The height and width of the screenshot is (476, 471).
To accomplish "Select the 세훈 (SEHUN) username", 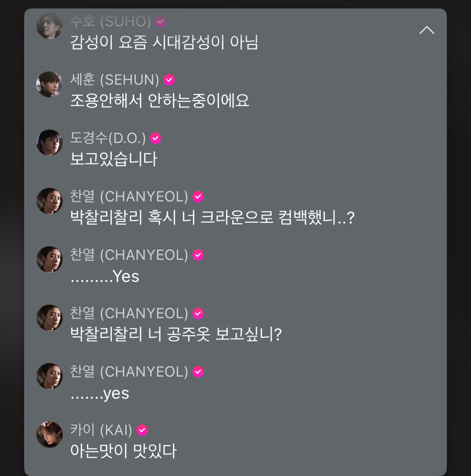I will [115, 80].
